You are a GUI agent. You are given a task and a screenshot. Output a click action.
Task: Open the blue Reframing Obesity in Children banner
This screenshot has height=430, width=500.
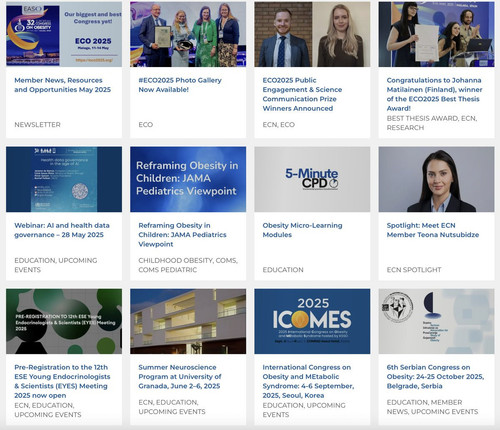coord(188,179)
